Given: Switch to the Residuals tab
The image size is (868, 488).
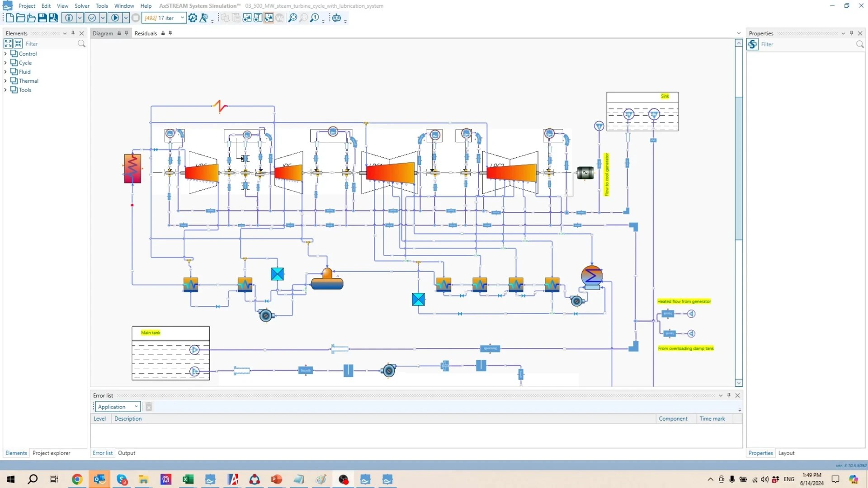Looking at the screenshot, I should pos(146,33).
